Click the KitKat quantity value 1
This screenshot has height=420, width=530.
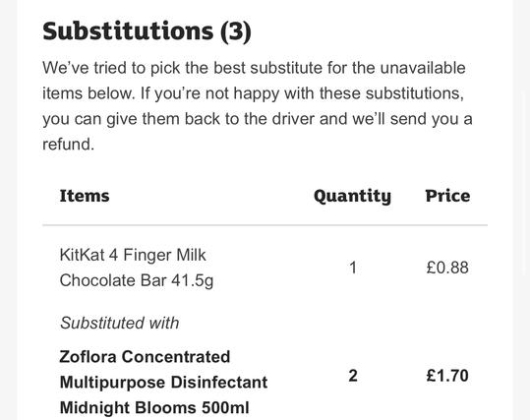[x=353, y=268]
